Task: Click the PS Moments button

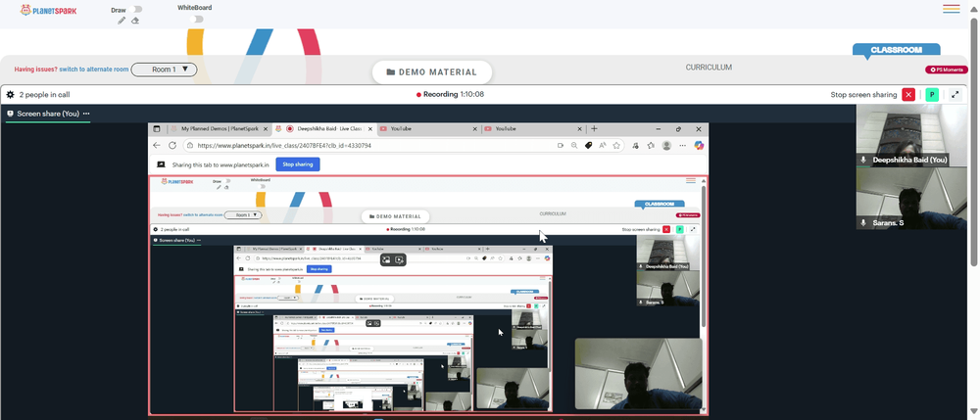Action: coord(947,70)
